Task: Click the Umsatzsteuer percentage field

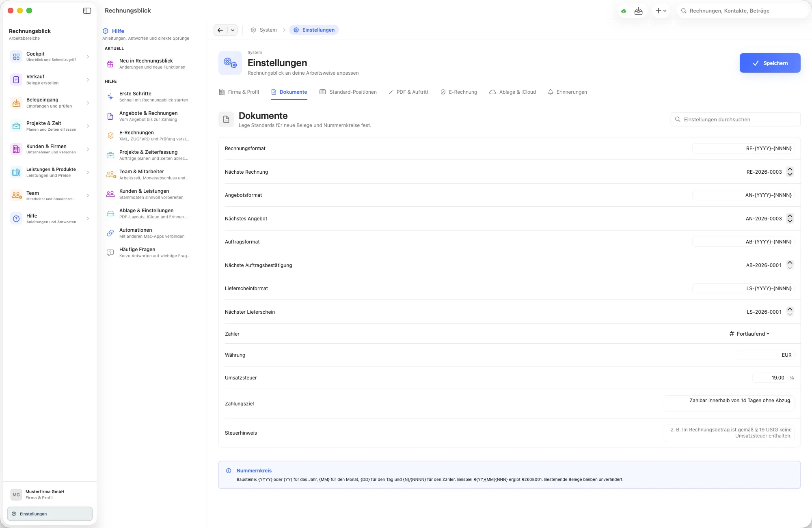Action: 770,378
